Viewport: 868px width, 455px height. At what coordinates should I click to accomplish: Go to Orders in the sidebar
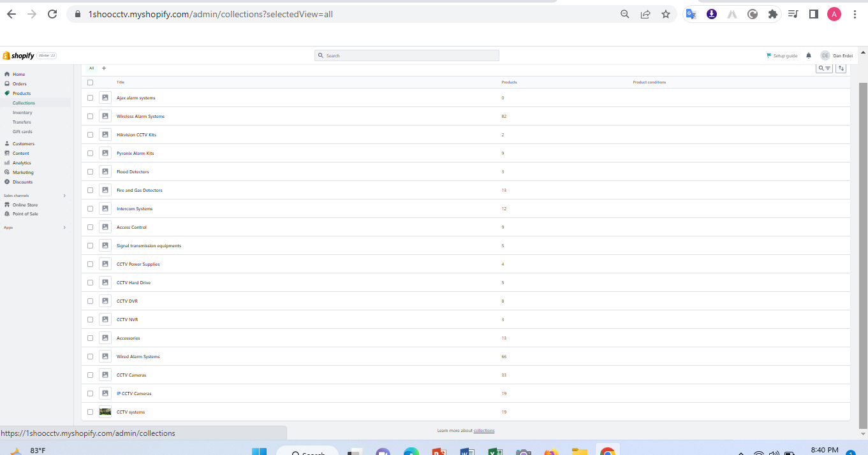[19, 83]
